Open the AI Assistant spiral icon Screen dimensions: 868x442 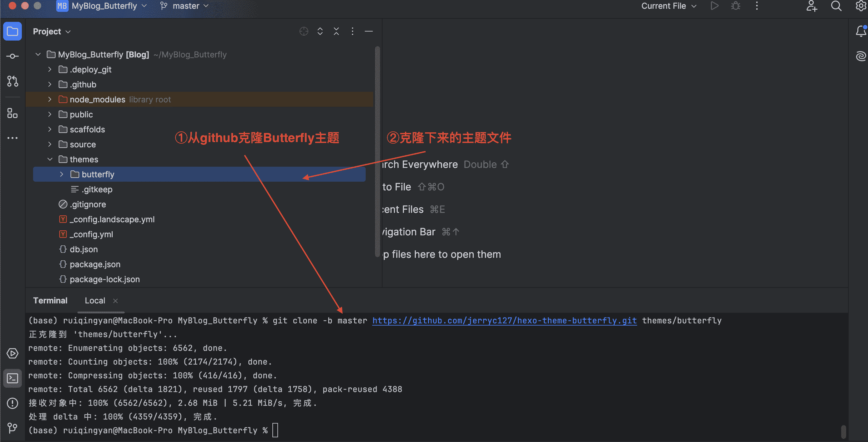point(860,56)
